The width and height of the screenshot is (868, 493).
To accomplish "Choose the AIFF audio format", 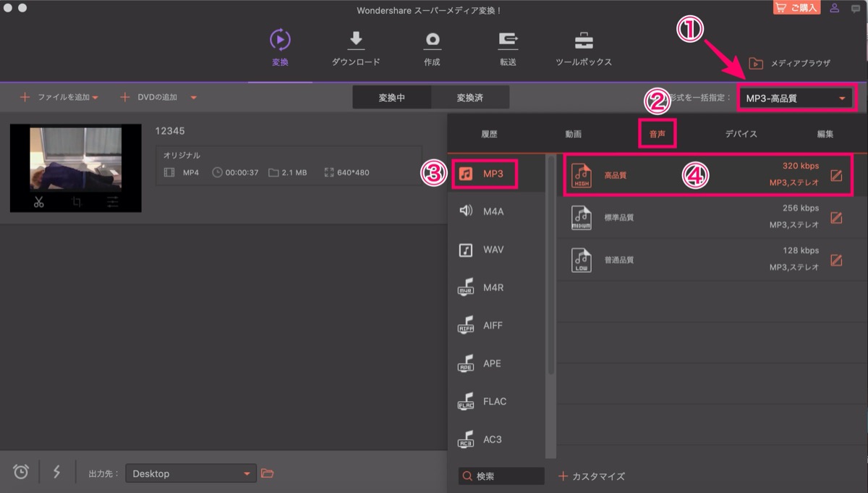I will [x=497, y=326].
